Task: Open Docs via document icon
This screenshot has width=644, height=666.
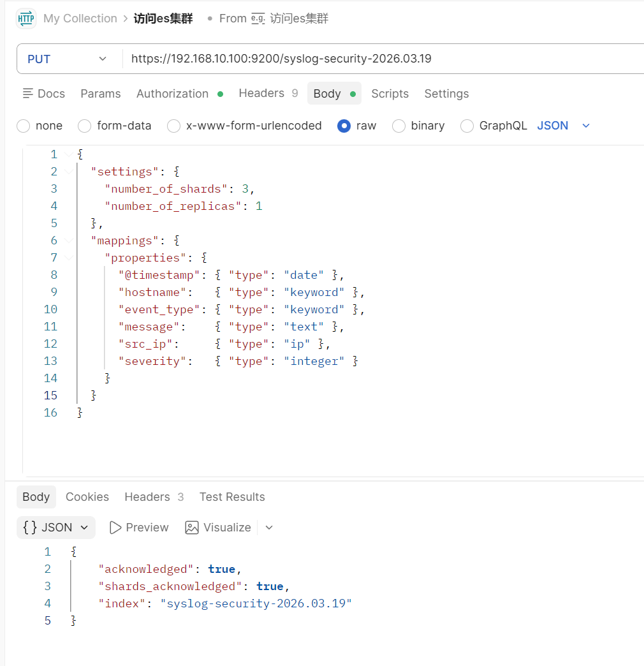Action: click(x=28, y=94)
